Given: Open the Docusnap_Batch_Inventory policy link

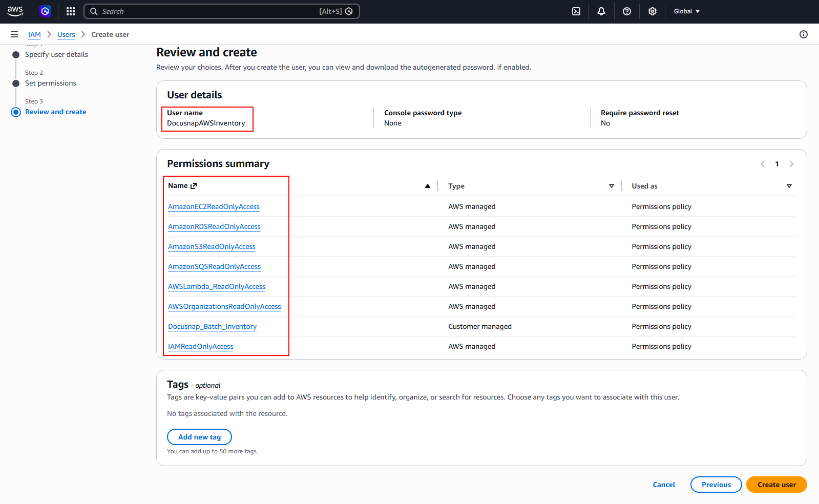Looking at the screenshot, I should pos(212,326).
